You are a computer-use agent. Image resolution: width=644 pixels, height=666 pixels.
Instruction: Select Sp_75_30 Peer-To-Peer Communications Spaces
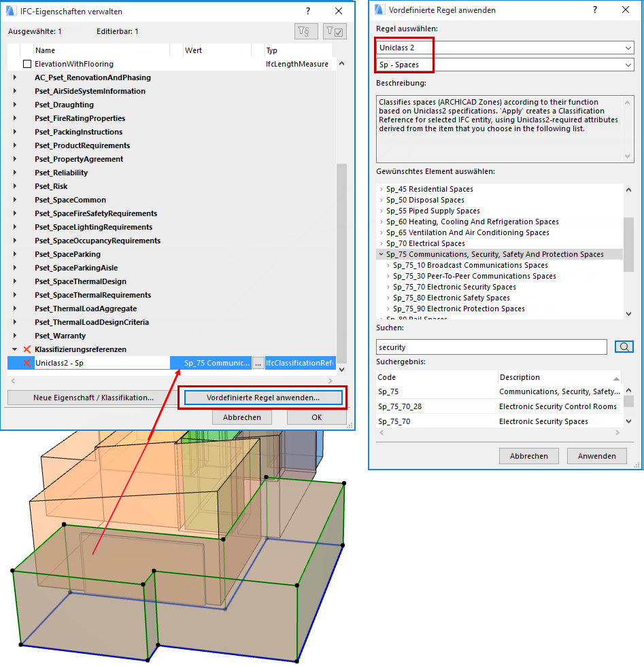pyautogui.click(x=475, y=276)
